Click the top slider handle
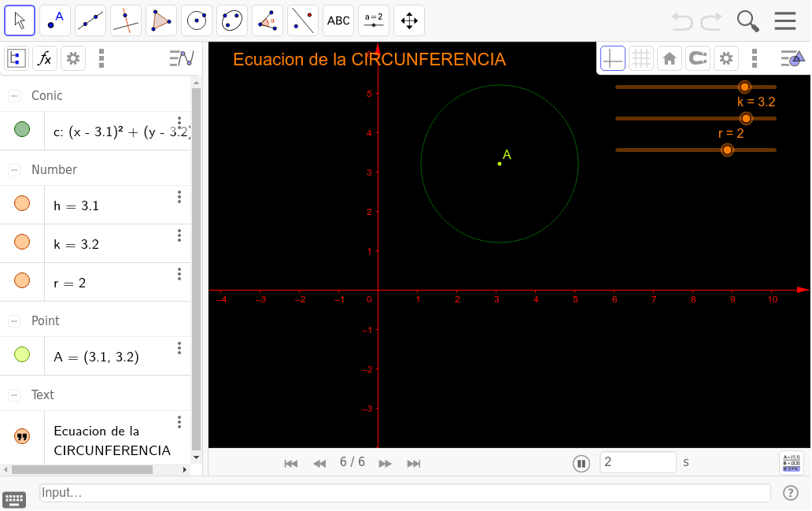 pos(744,87)
